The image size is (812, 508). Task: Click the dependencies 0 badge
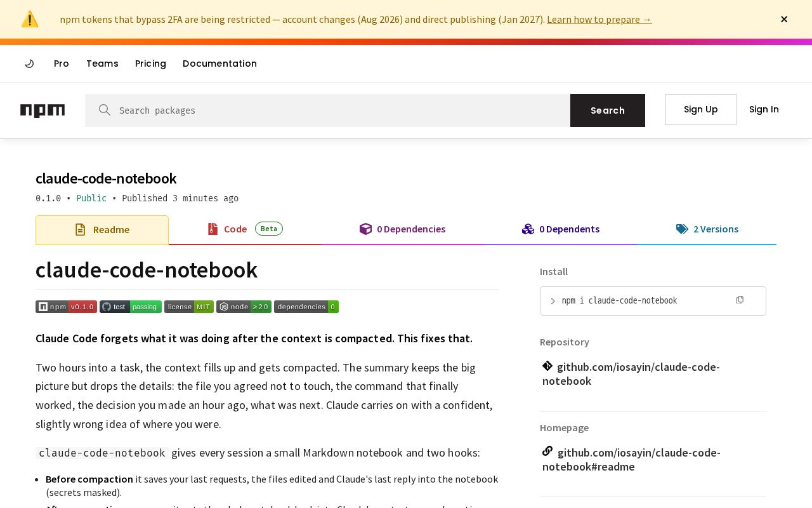[306, 307]
